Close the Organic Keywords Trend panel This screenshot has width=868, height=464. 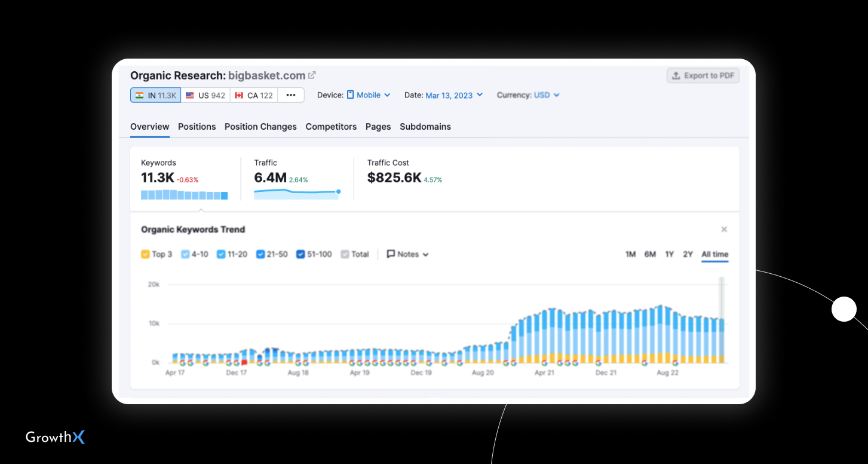pyautogui.click(x=724, y=230)
